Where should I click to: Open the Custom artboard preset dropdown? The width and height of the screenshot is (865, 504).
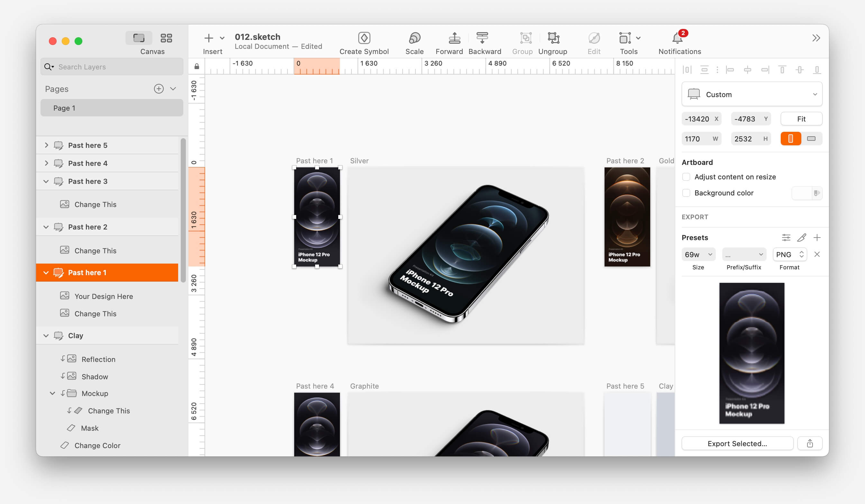(752, 94)
